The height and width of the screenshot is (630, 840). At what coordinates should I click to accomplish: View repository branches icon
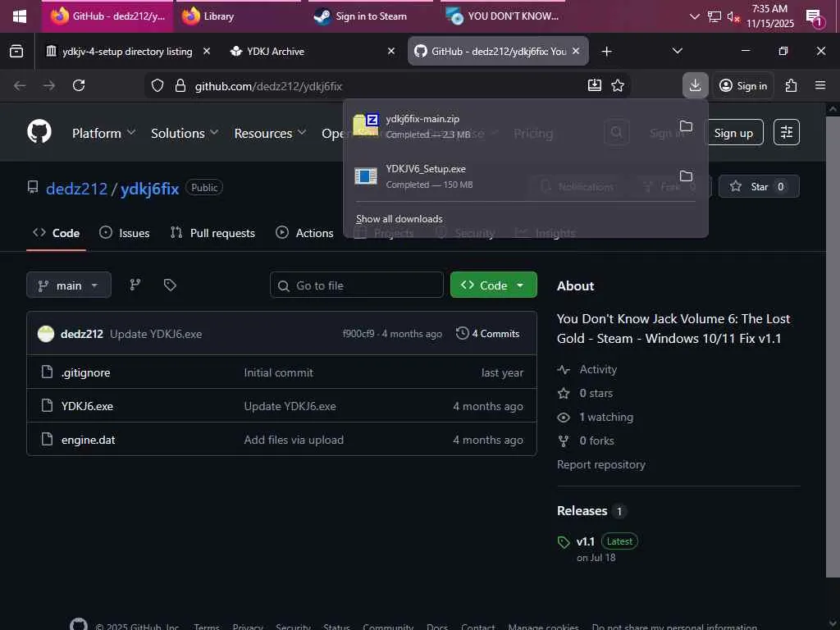(x=135, y=285)
